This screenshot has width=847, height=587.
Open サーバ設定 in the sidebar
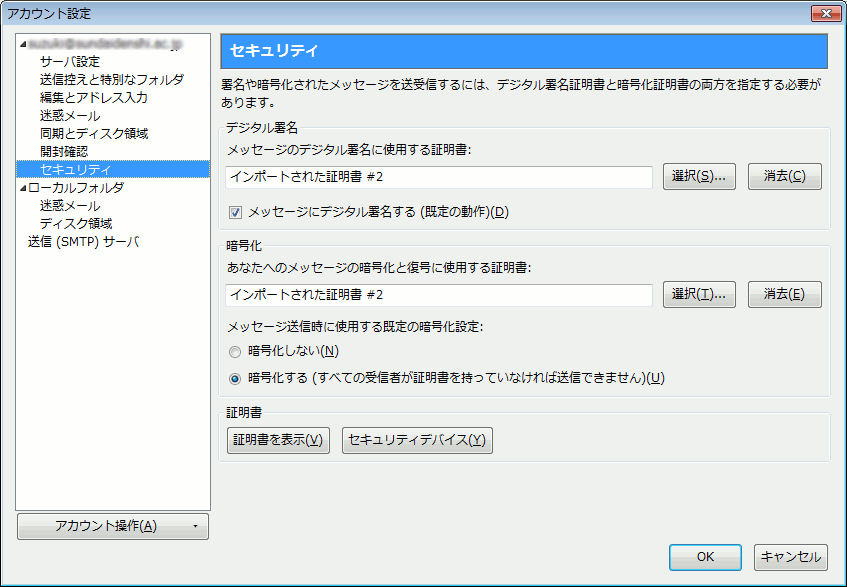click(x=70, y=62)
